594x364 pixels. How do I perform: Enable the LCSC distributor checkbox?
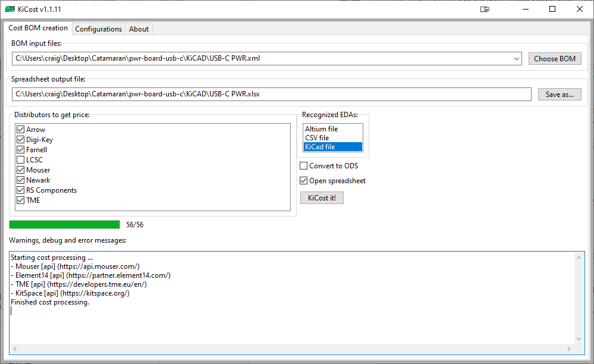coord(20,160)
